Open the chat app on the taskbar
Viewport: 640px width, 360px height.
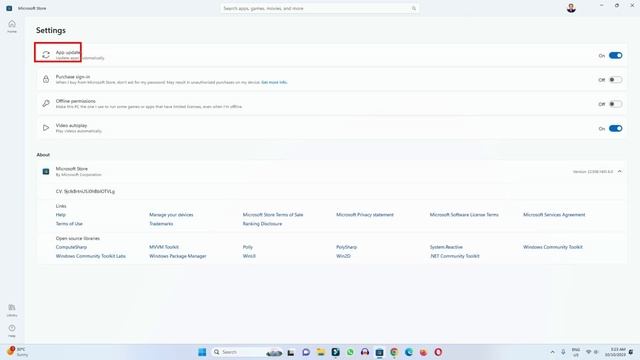pyautogui.click(x=306, y=352)
